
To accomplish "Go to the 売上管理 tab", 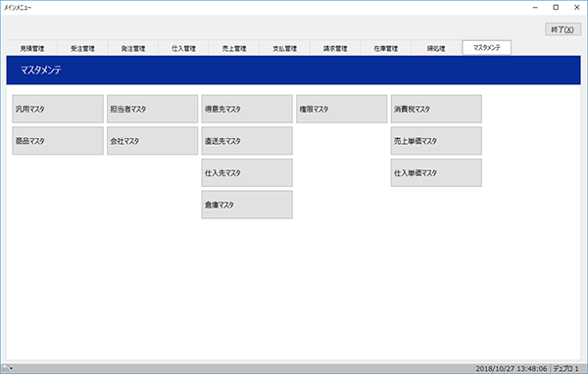I will 234,48.
